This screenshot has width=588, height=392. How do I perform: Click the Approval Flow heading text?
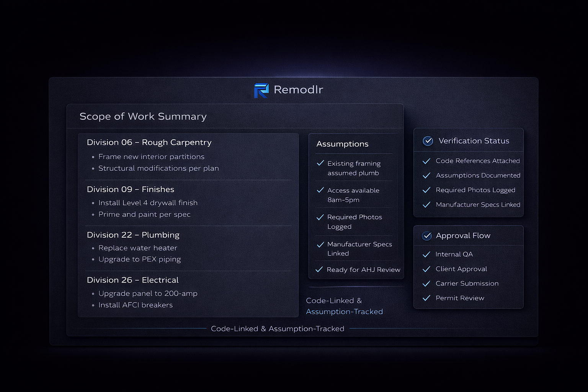463,236
